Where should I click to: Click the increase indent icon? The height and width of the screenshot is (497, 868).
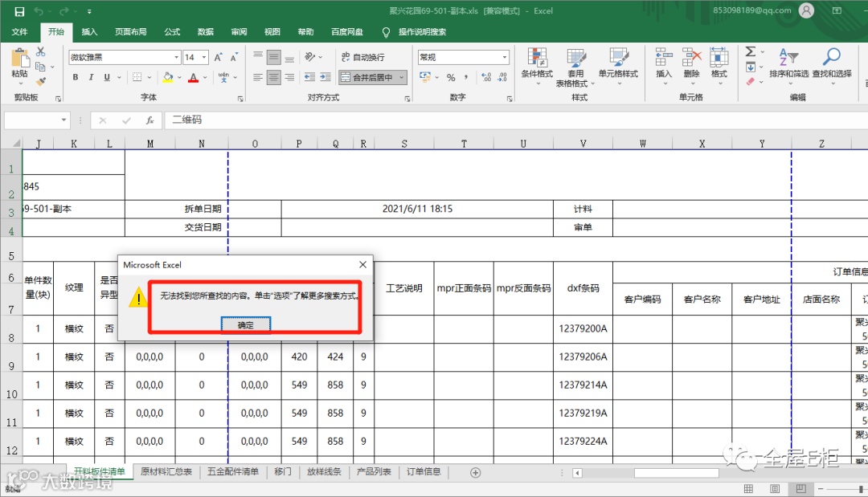(325, 77)
